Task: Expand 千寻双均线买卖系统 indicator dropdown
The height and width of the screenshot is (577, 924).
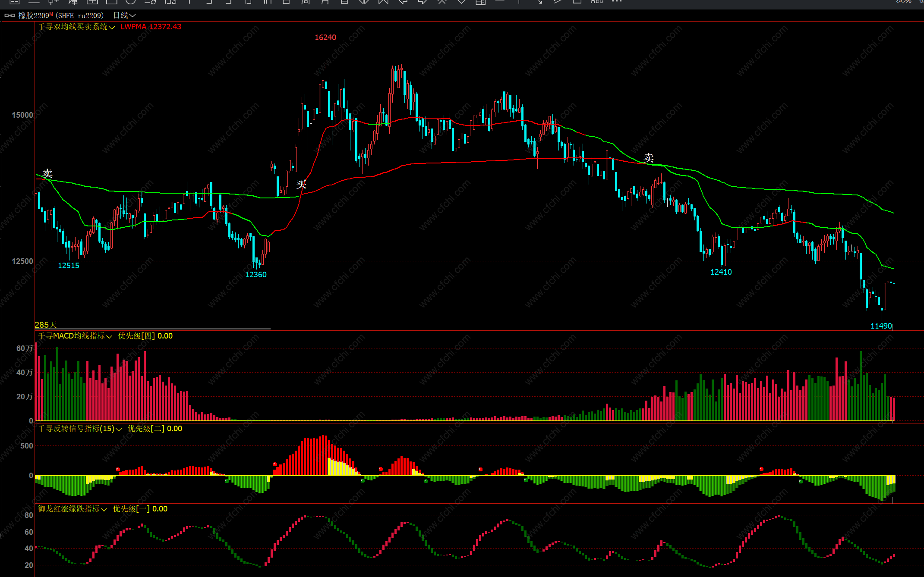Action: (x=112, y=27)
